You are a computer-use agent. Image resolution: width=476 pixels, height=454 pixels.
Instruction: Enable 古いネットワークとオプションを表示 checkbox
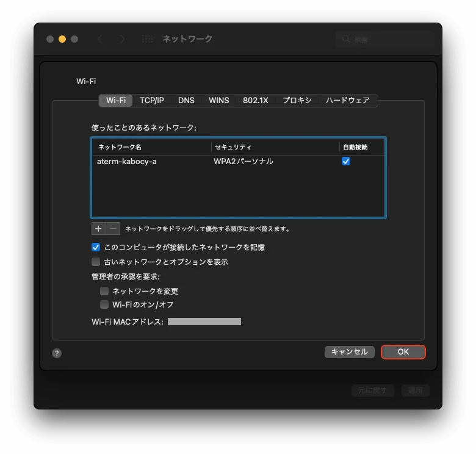coord(96,262)
